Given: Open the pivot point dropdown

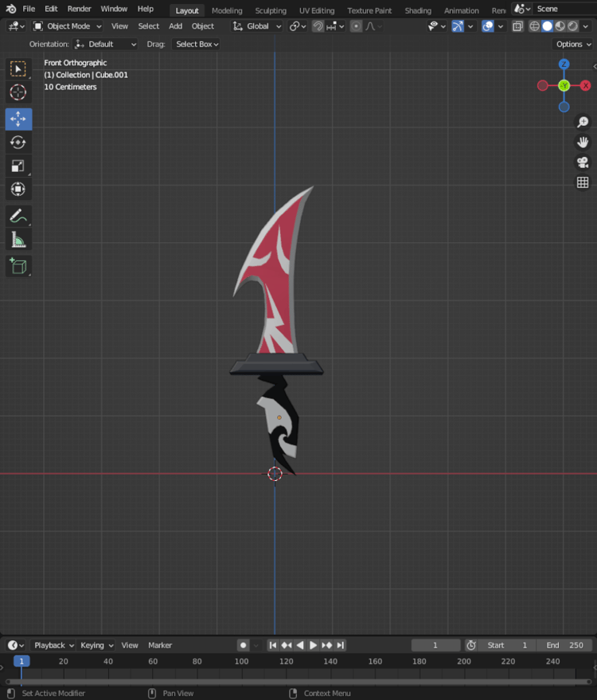Looking at the screenshot, I should pyautogui.click(x=298, y=26).
